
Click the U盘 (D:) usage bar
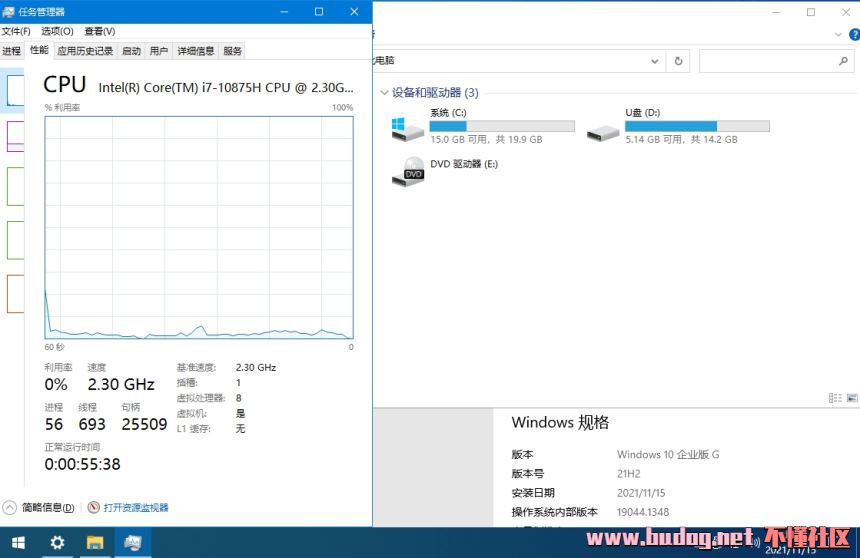pos(697,126)
